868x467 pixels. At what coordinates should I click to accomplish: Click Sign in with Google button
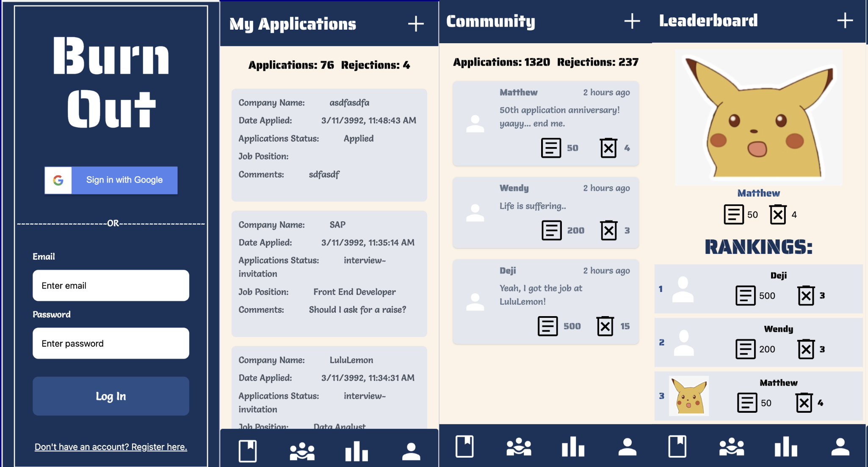111,180
